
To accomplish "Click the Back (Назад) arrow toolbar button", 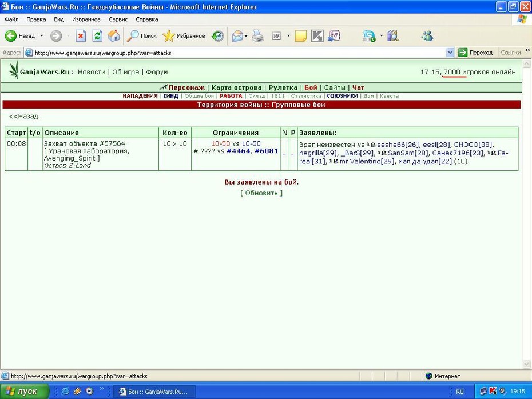I will 19,35.
